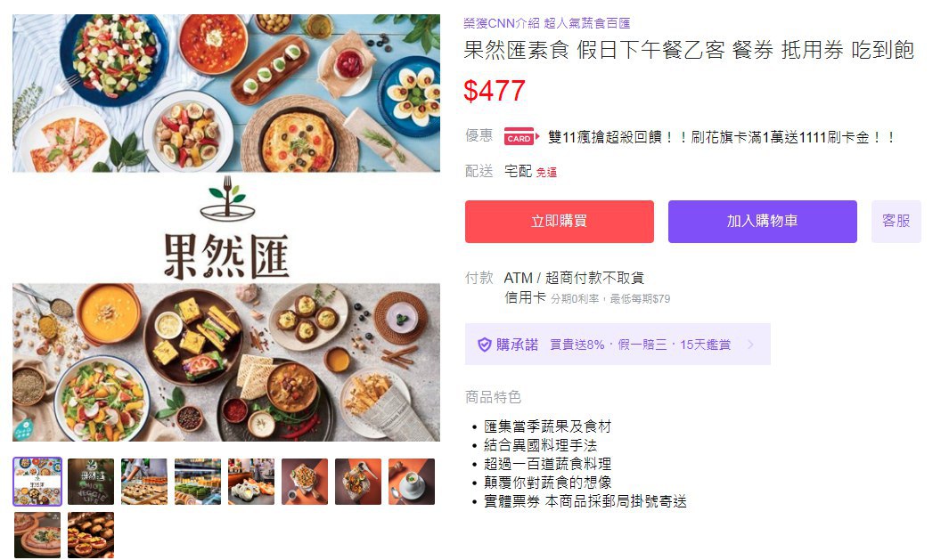
Task: Select the chalkboard VEGGIE LIFE thumbnail
Action: pyautogui.click(x=91, y=482)
